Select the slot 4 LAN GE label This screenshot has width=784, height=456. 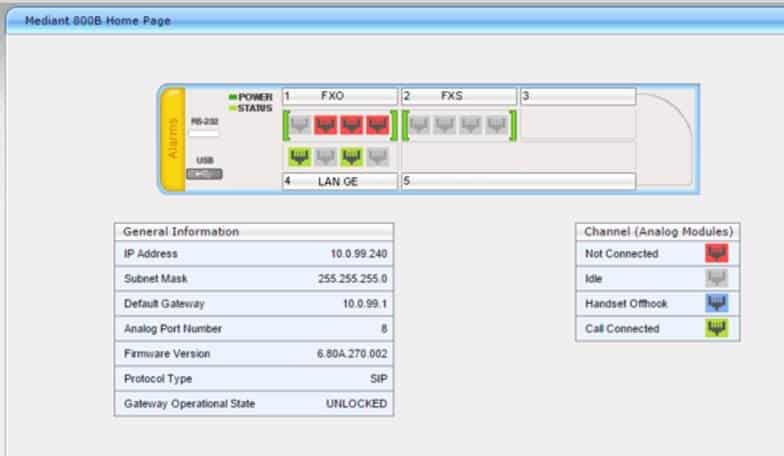pyautogui.click(x=340, y=181)
